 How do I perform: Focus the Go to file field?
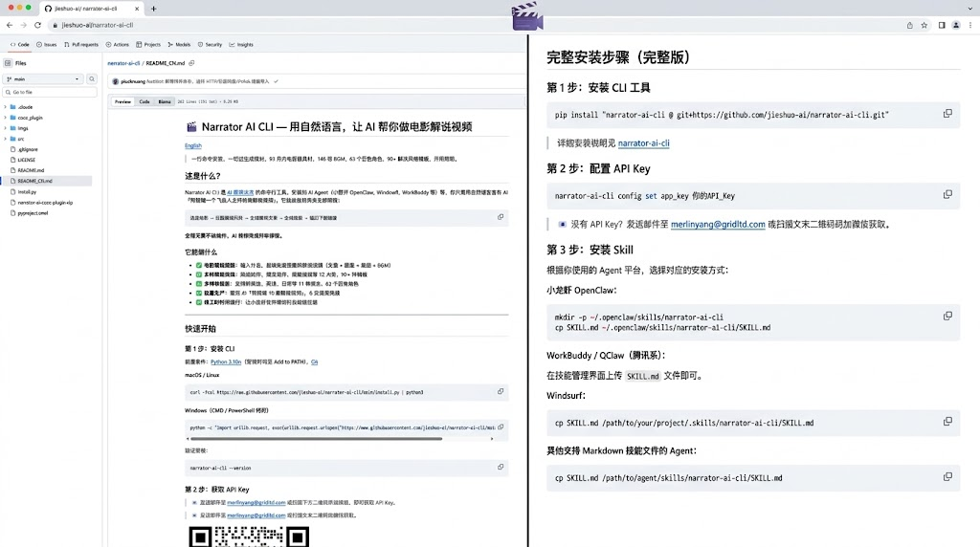pyautogui.click(x=50, y=93)
